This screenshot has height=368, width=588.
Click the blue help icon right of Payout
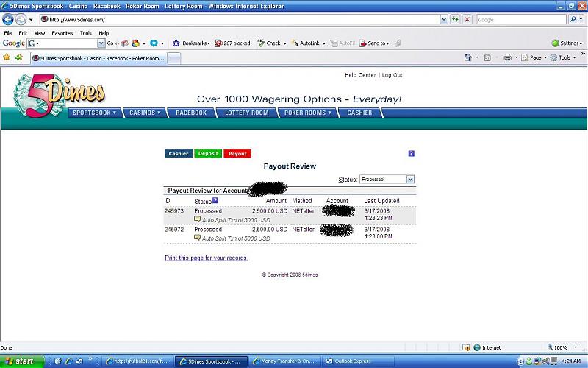[411, 154]
